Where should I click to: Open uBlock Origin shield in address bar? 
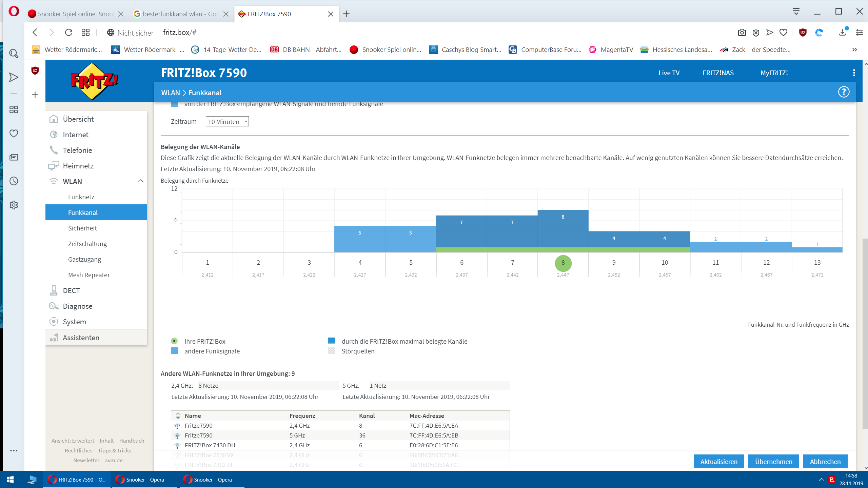[803, 33]
